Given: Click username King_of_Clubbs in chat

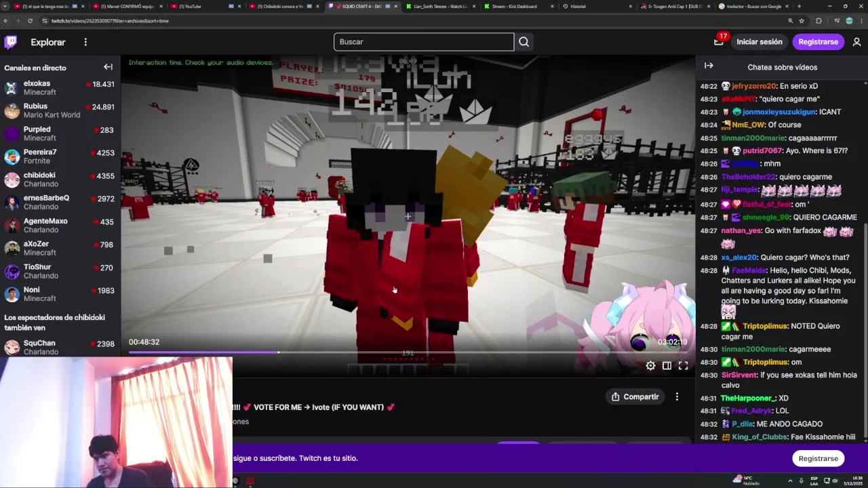Looking at the screenshot, I should tap(759, 437).
